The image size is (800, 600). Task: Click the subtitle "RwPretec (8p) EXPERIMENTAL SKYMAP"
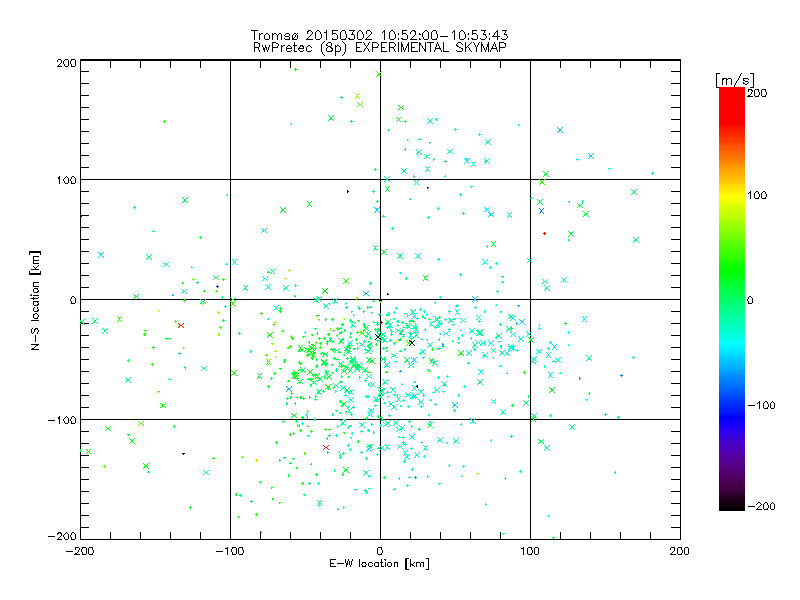pos(380,47)
